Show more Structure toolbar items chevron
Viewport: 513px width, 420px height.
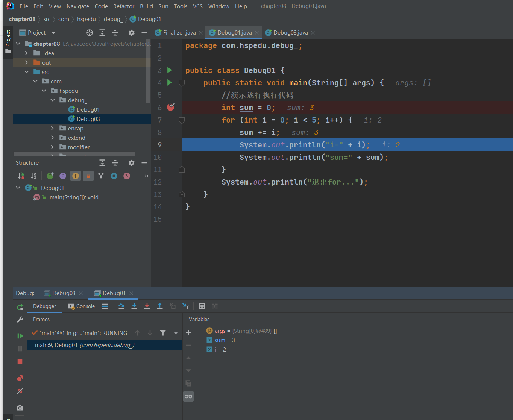pos(146,176)
